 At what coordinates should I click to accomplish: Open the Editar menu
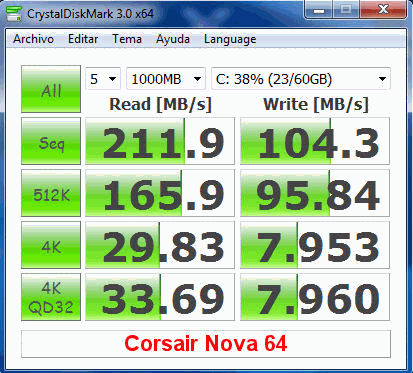[x=83, y=39]
